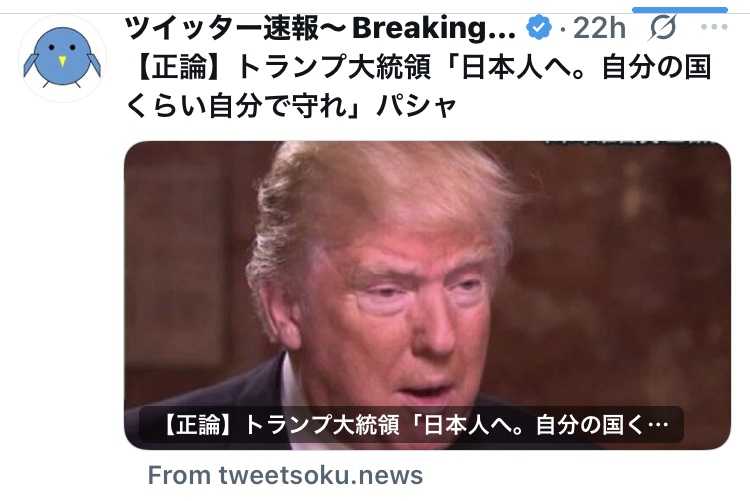This screenshot has width=750, height=501.
Task: Open the 22h timestamp link
Action: tap(599, 28)
